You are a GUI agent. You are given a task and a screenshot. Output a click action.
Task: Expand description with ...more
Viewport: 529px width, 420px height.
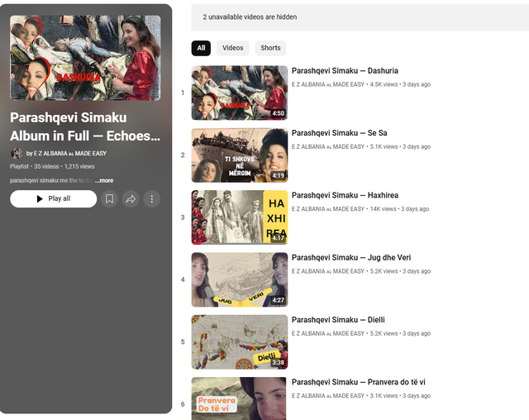[x=104, y=179]
